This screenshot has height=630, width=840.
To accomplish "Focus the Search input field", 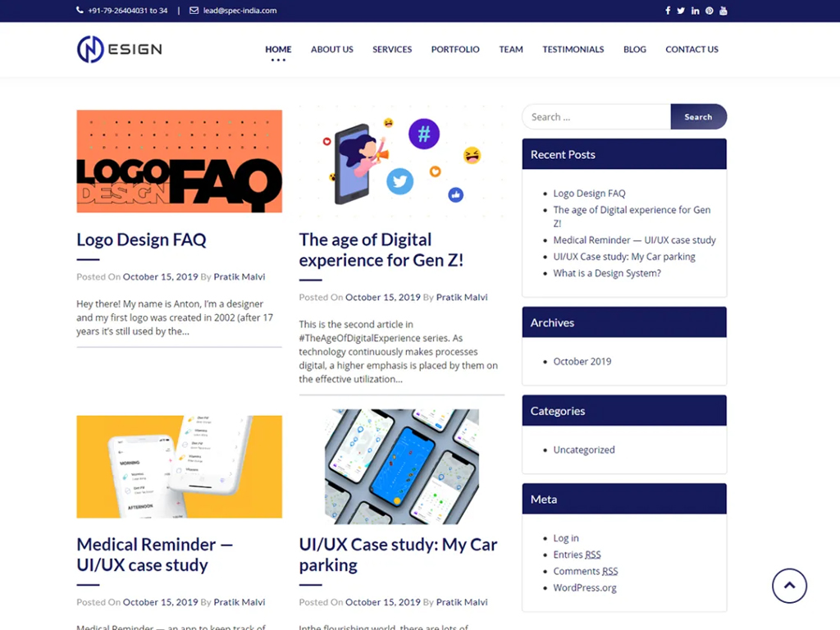I will 596,116.
